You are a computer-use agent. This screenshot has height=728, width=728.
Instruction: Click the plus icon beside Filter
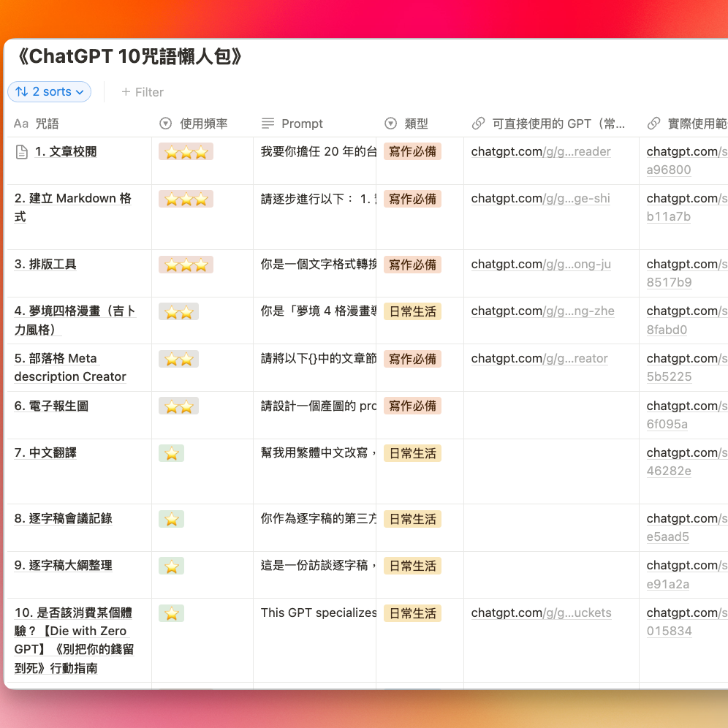click(x=126, y=92)
